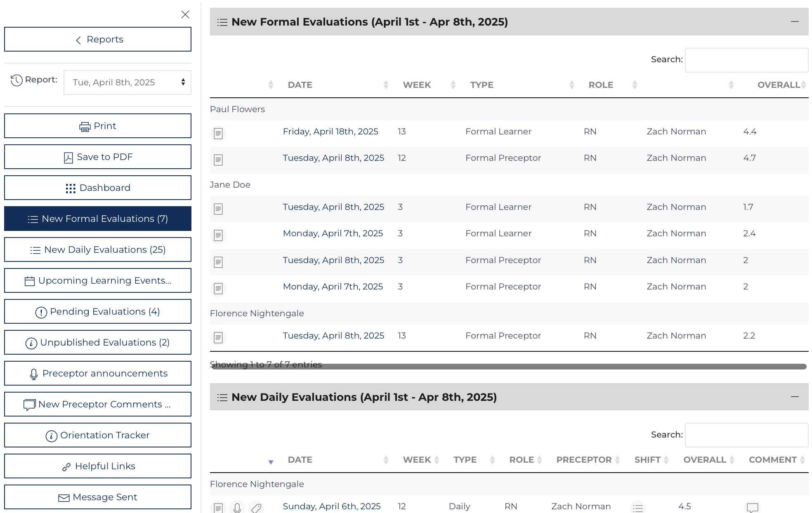Click the tag icon in Sunday, April 6th row
812x513 pixels.
click(x=256, y=508)
